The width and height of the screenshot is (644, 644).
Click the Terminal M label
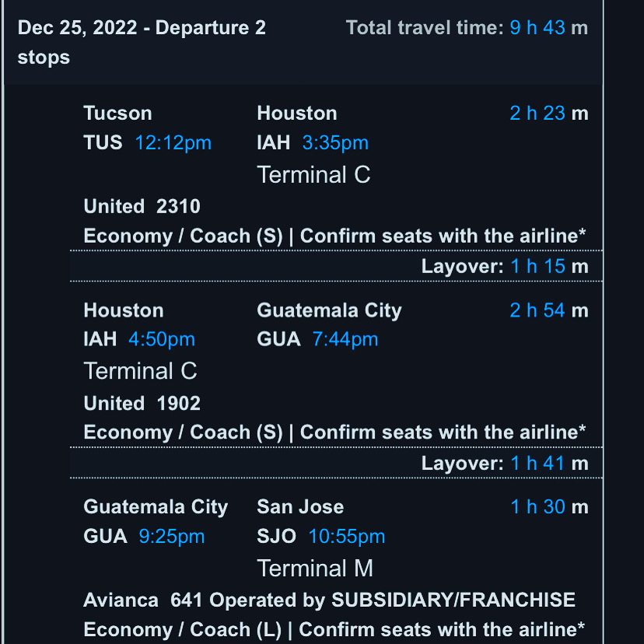tap(315, 569)
